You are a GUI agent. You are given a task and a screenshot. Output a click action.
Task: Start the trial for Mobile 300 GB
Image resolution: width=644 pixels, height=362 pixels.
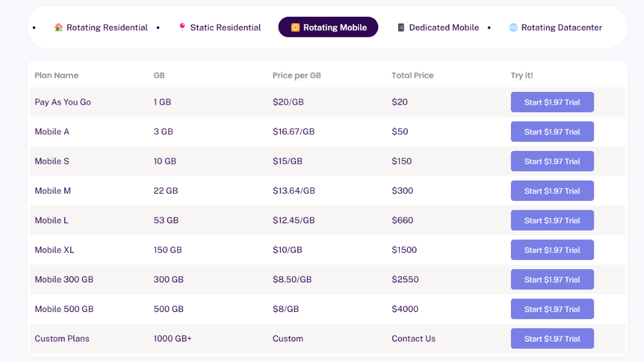pyautogui.click(x=552, y=279)
